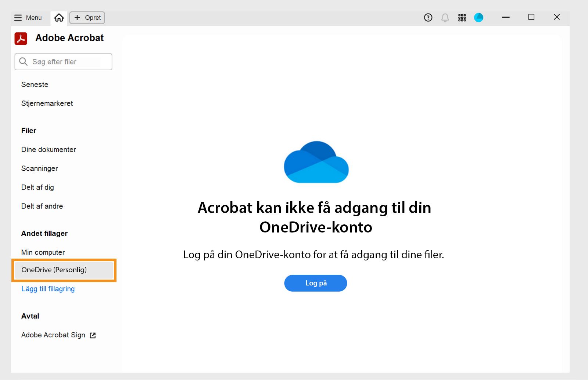Click the Home tab house icon
588x380 pixels.
point(58,17)
